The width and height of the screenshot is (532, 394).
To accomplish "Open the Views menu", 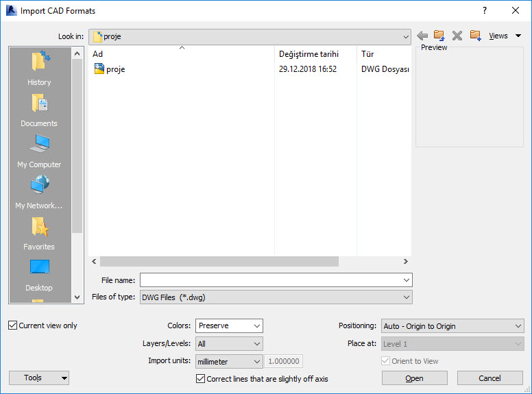I will 505,36.
